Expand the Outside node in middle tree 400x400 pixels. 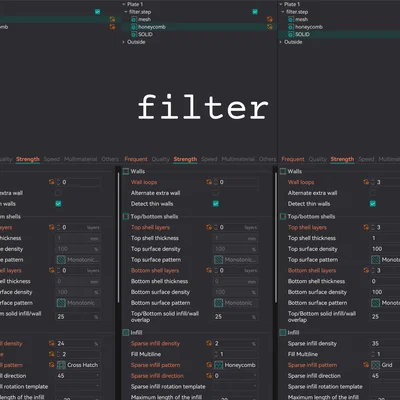pos(124,42)
